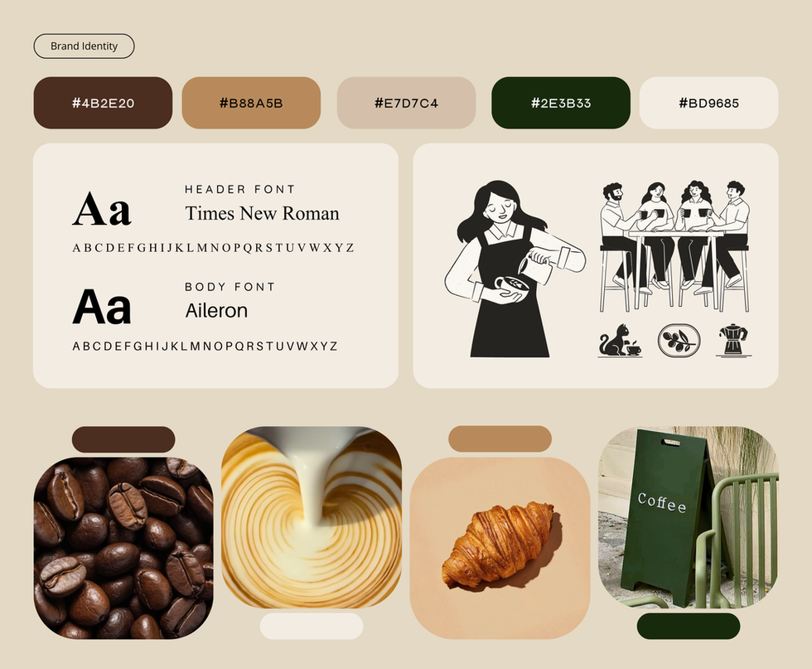Click the dark green pill below sign photo

[x=689, y=626]
